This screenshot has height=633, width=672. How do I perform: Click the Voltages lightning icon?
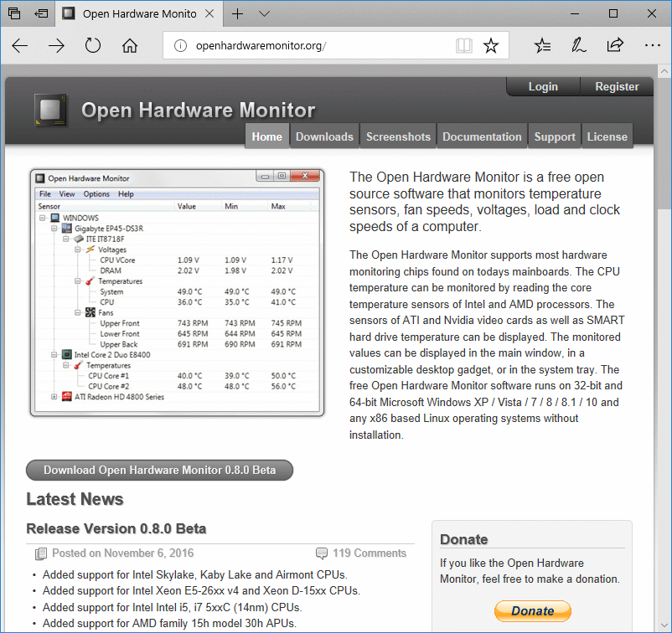tap(90, 250)
